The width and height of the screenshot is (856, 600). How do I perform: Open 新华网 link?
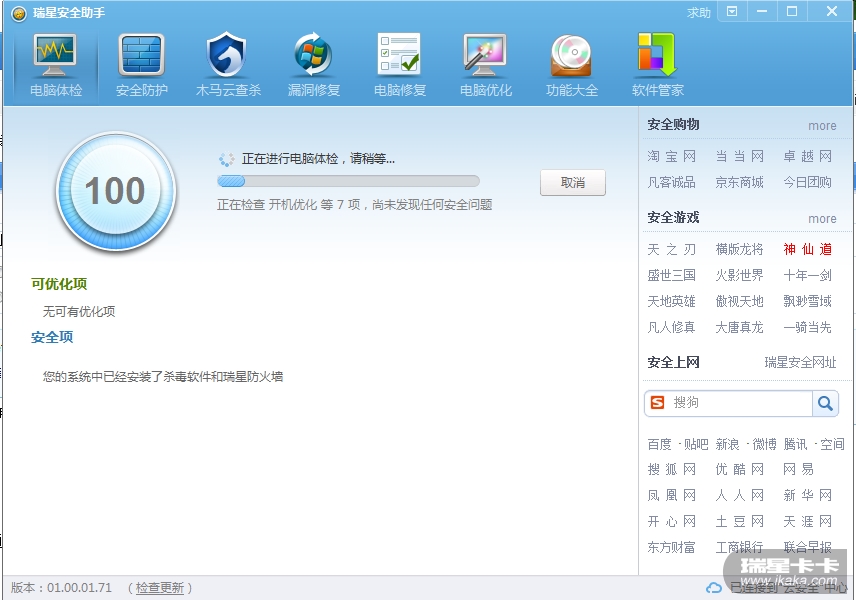(807, 496)
